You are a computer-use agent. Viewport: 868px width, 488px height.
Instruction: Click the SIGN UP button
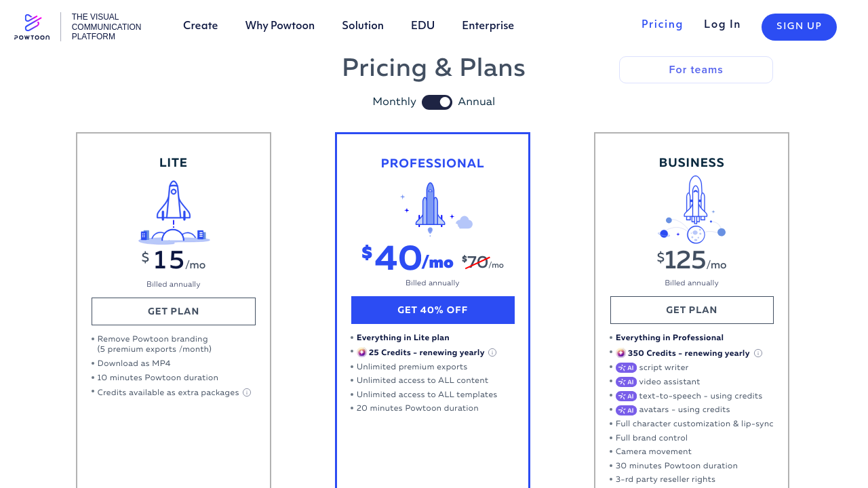pyautogui.click(x=798, y=27)
